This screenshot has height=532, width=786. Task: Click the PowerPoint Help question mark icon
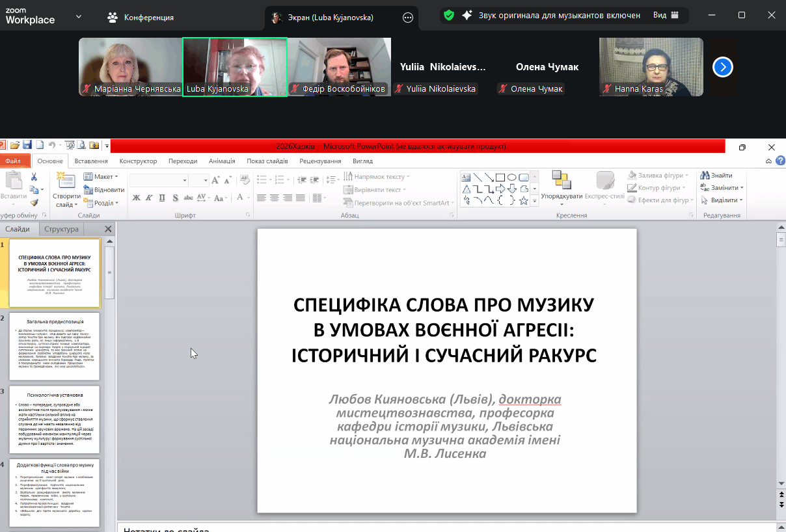coord(780,161)
